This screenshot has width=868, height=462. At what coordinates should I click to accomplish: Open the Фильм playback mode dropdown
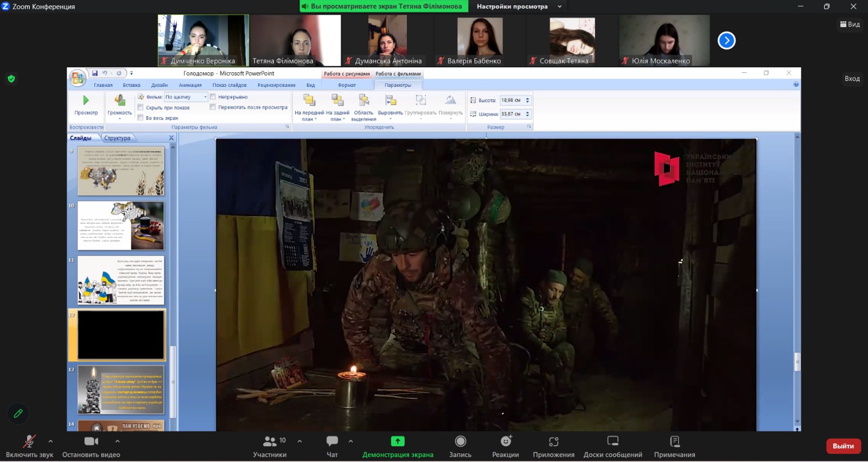[x=205, y=97]
